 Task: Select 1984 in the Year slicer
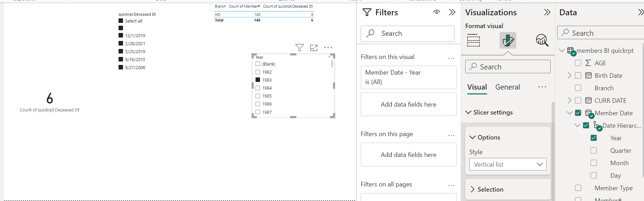[x=258, y=88]
